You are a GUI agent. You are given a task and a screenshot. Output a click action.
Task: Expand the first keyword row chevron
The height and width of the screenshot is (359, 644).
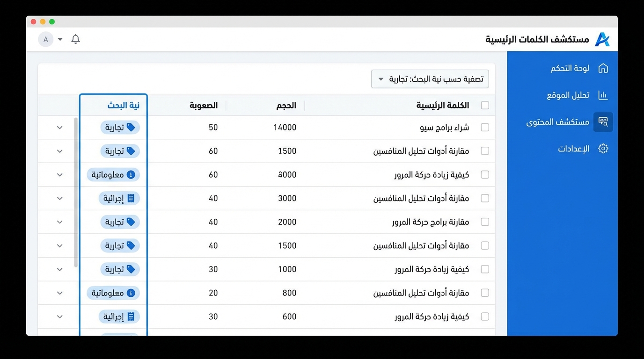[59, 127]
